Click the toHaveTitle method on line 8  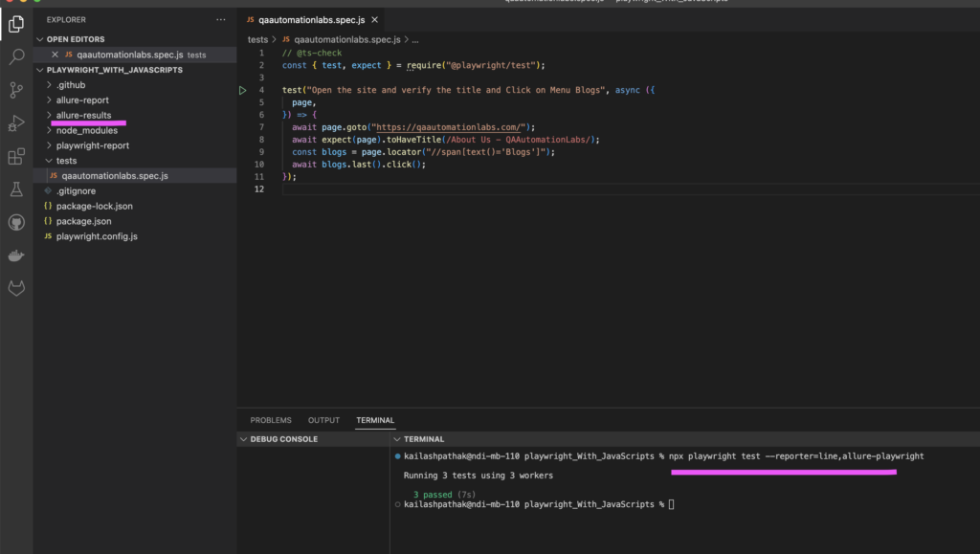tap(413, 140)
